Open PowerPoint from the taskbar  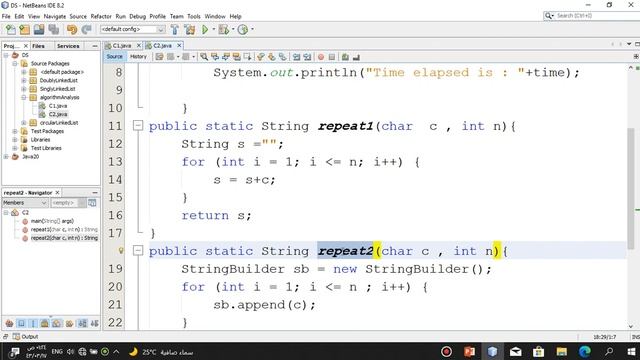[469, 351]
